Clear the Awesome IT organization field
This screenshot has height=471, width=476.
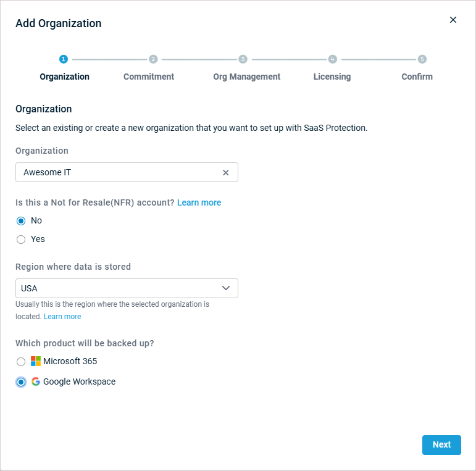tap(225, 173)
